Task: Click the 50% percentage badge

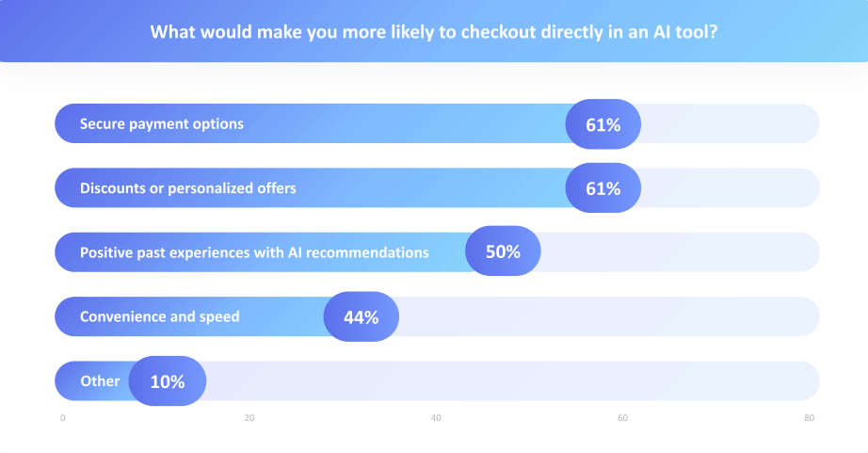Action: pyautogui.click(x=503, y=252)
